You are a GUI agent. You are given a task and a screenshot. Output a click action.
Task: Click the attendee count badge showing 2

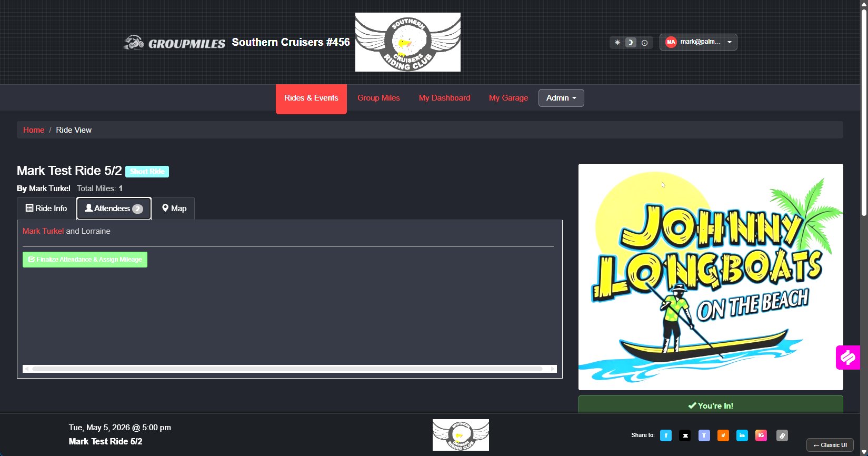click(x=137, y=209)
